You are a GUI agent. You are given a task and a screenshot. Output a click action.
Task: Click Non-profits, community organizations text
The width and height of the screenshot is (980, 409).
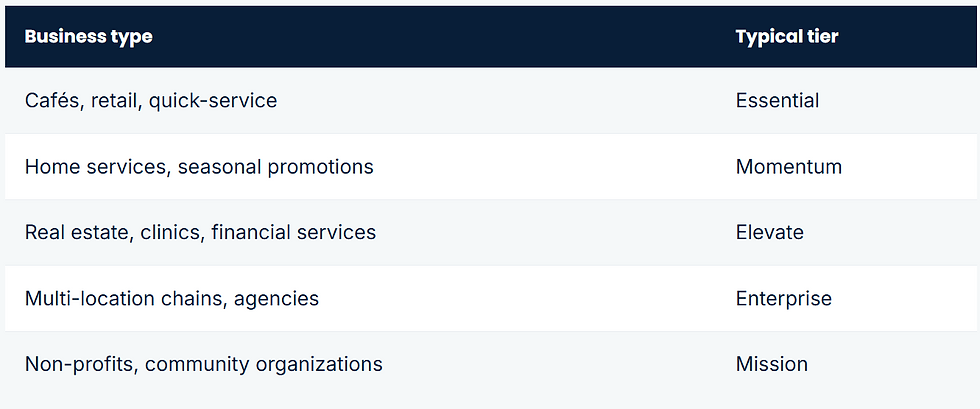coord(203,364)
